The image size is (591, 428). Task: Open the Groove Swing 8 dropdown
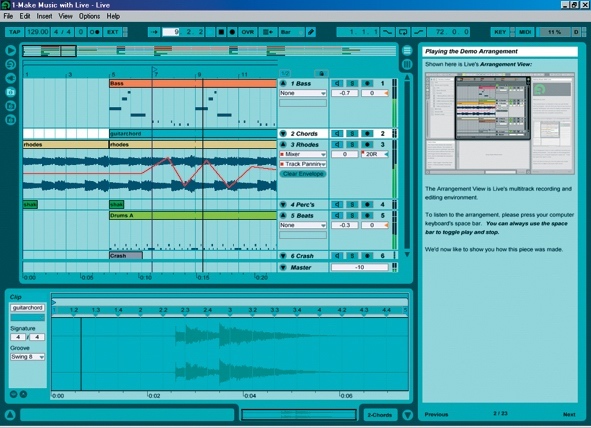coord(27,357)
